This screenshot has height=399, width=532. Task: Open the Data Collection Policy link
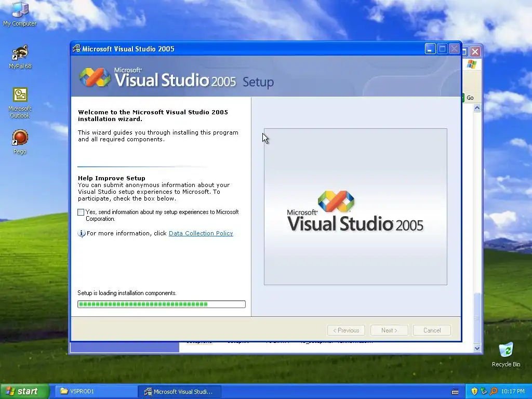point(201,233)
